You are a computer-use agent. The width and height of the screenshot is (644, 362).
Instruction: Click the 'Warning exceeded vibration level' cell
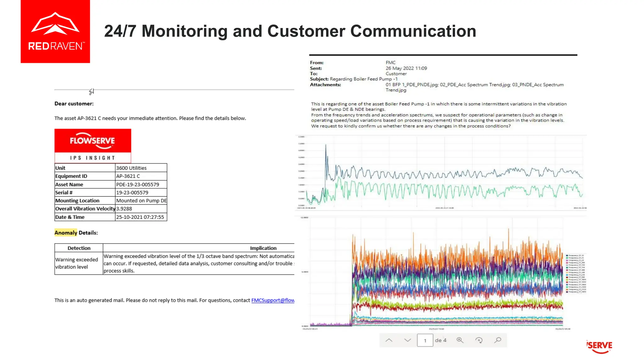[79, 263]
